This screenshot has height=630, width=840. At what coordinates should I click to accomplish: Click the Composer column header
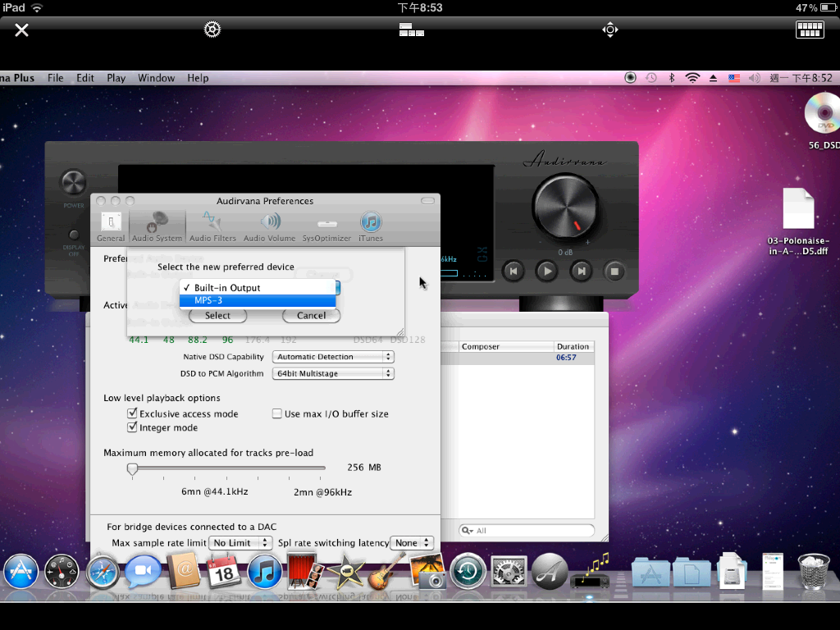[x=505, y=347]
